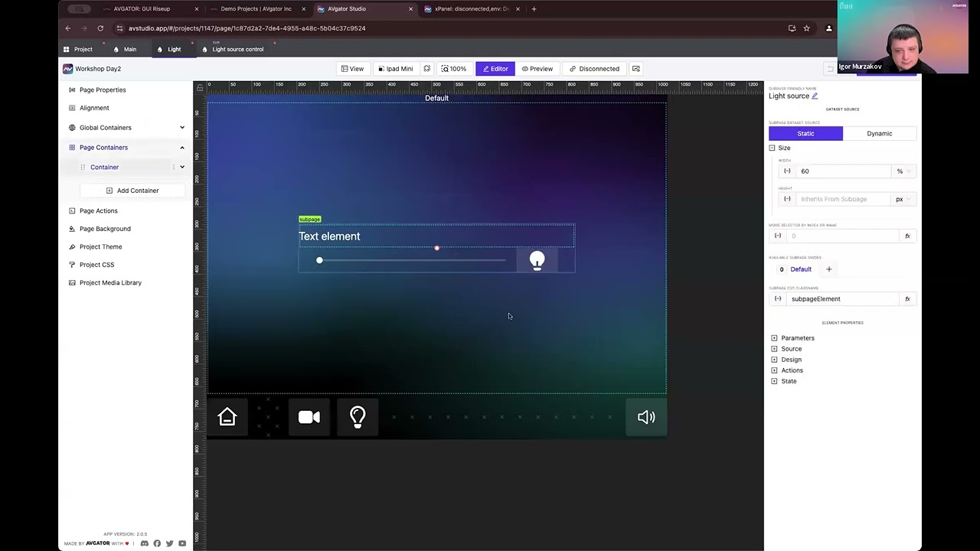980x551 pixels.
Task: Add a new subpage mode with plus icon
Action: (828, 269)
